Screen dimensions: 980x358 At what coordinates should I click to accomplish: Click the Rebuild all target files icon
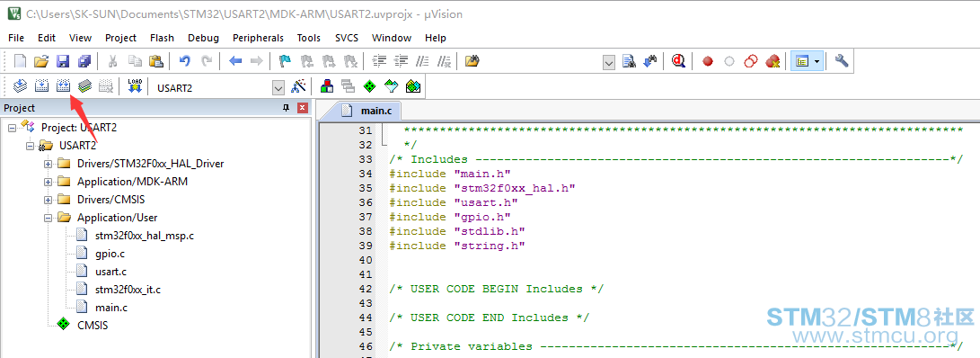coord(63,85)
